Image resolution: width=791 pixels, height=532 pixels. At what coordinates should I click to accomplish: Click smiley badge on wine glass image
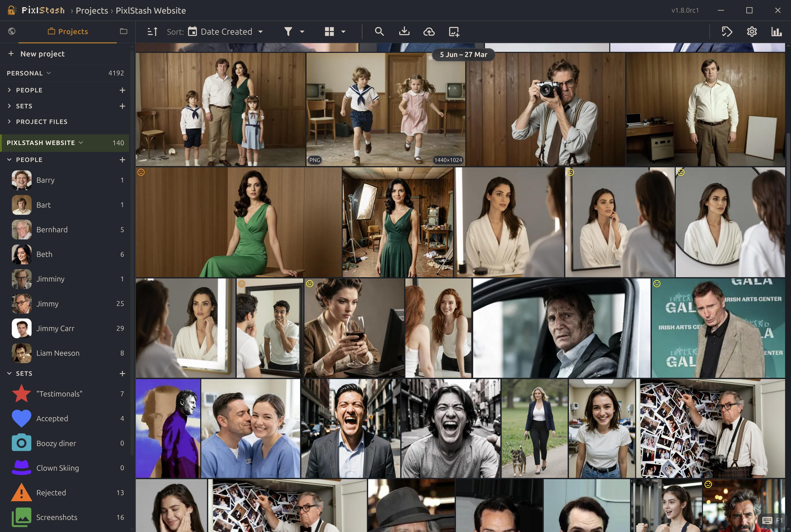pyautogui.click(x=309, y=284)
